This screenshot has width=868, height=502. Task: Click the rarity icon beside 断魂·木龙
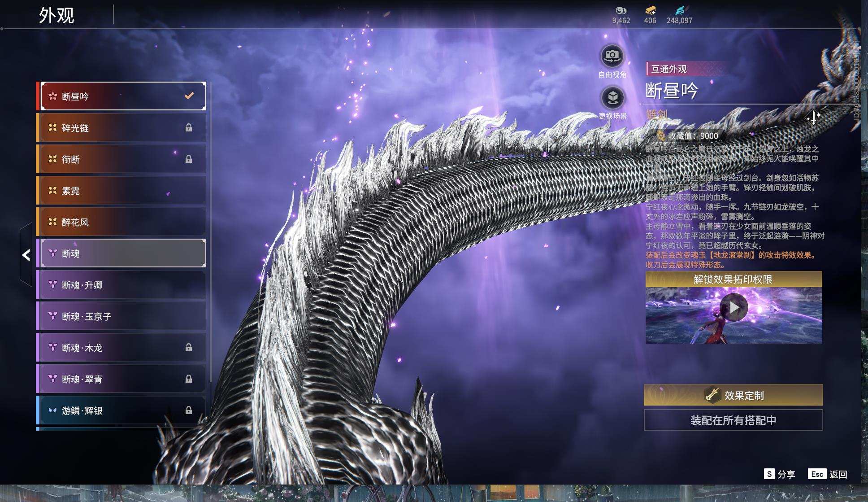[52, 347]
